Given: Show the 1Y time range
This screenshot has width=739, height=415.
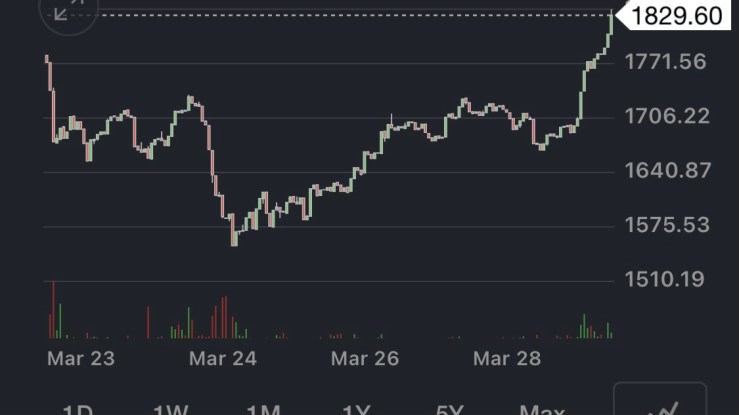Looking at the screenshot, I should pyautogui.click(x=356, y=410).
